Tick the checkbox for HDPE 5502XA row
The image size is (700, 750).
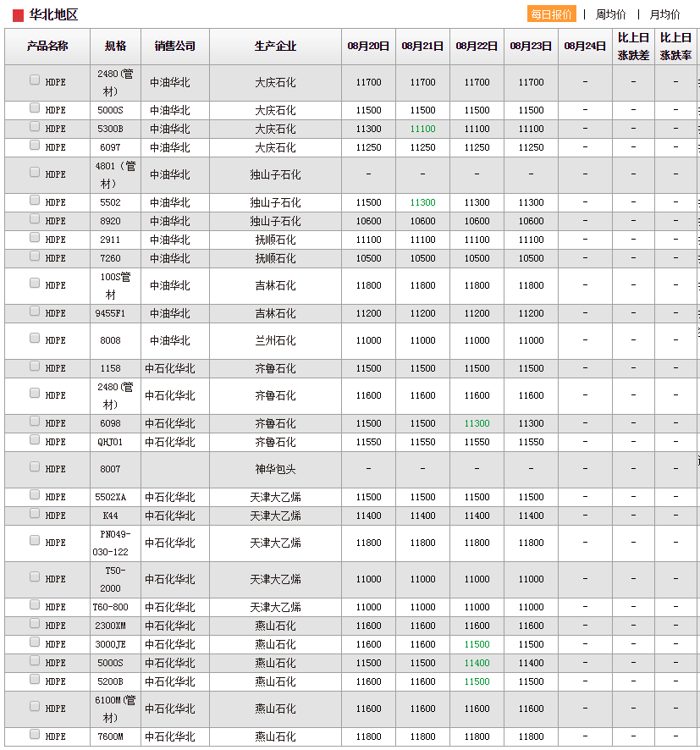35,494
